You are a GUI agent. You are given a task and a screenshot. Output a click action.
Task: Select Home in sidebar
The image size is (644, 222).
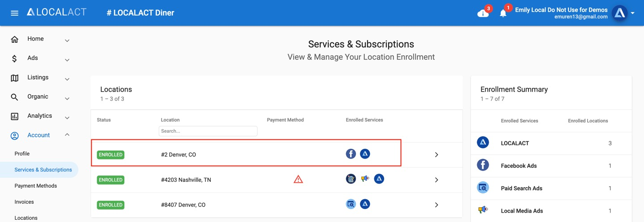point(35,39)
